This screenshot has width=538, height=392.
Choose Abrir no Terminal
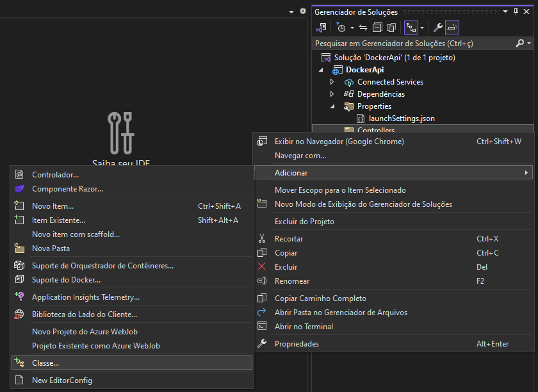click(x=394, y=327)
